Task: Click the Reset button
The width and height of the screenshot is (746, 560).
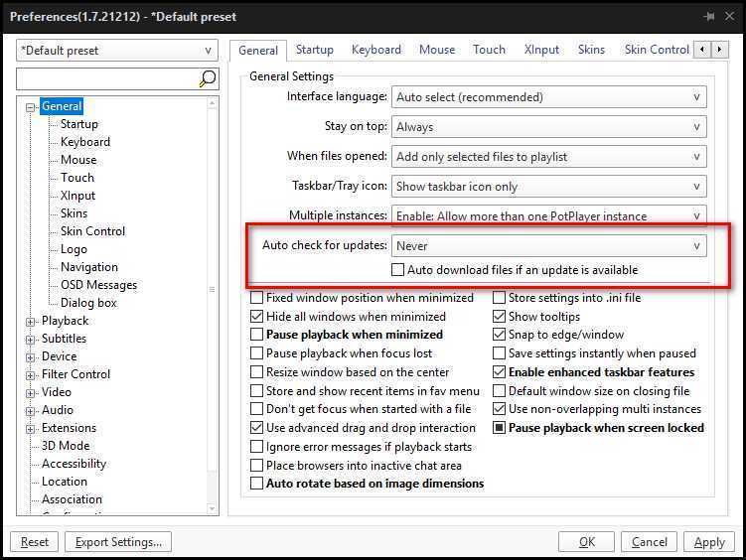Action: (x=34, y=542)
